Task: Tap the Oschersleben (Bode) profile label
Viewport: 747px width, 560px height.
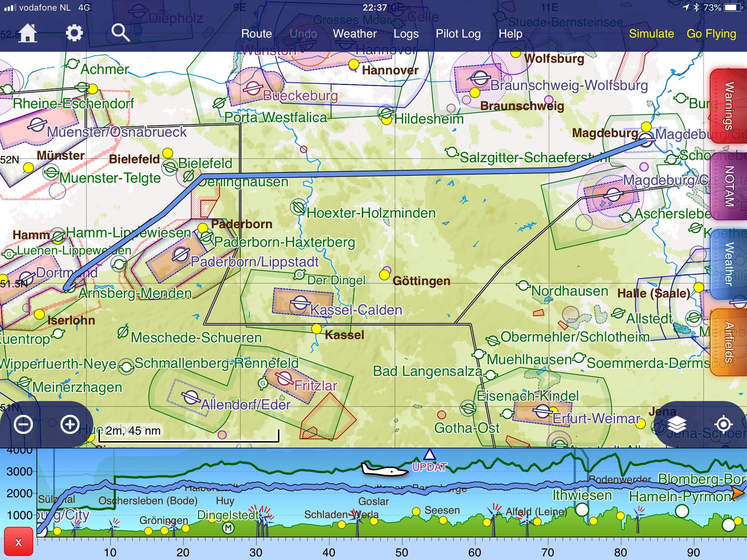Action: tap(148, 501)
